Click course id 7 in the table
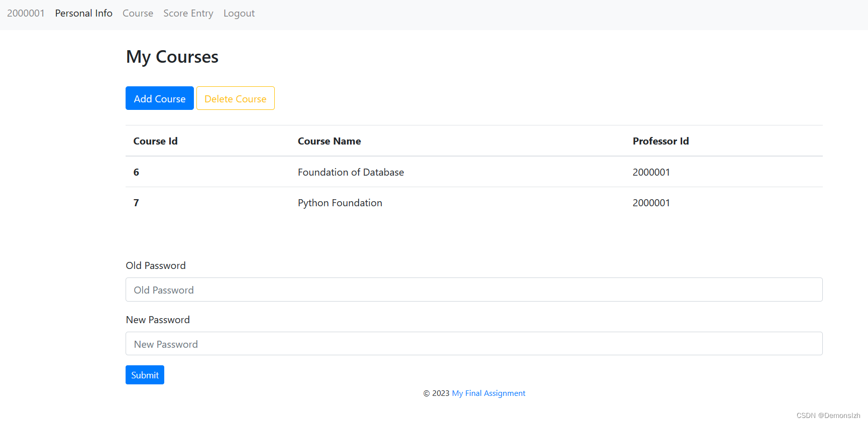The image size is (868, 423). coord(136,203)
